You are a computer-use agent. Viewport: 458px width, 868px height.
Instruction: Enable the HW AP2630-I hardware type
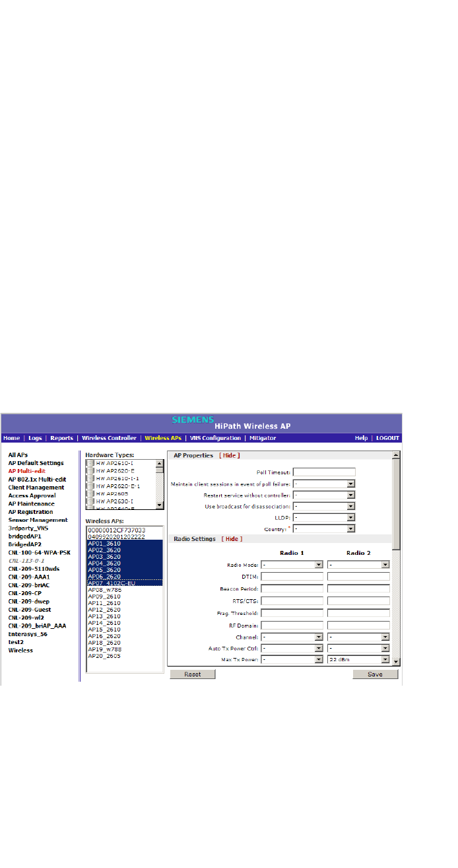pyautogui.click(x=91, y=501)
